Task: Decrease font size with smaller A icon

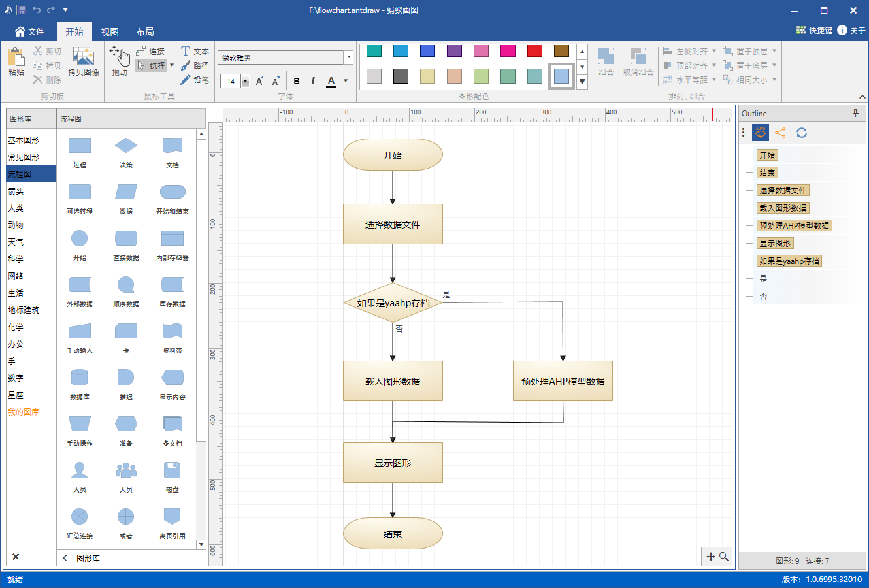Action: click(x=276, y=81)
